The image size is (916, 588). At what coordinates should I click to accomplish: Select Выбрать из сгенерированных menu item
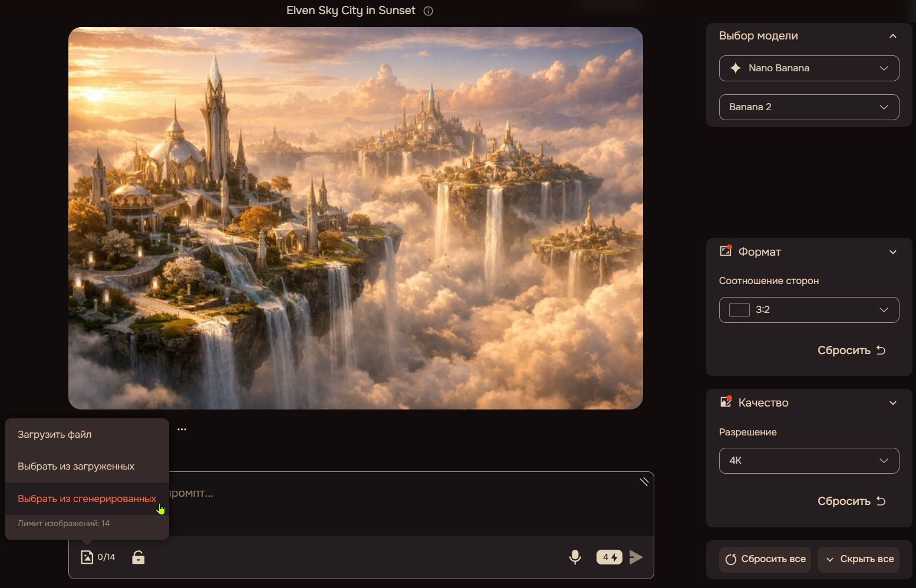(x=87, y=498)
